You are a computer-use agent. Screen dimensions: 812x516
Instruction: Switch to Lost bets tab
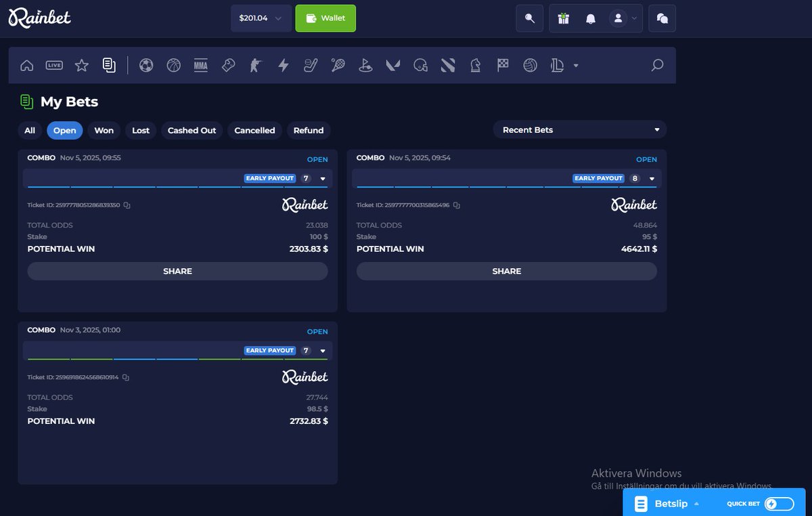tap(141, 130)
